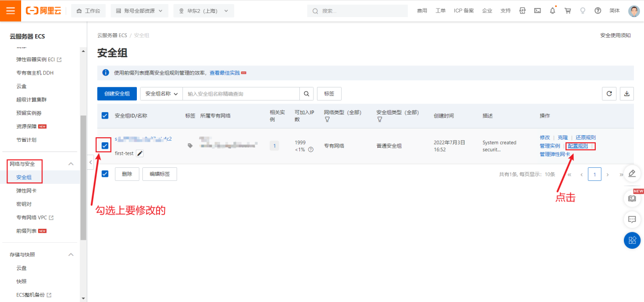The width and height of the screenshot is (644, 302).
Task: Check the first-test security group row
Action: (x=103, y=146)
